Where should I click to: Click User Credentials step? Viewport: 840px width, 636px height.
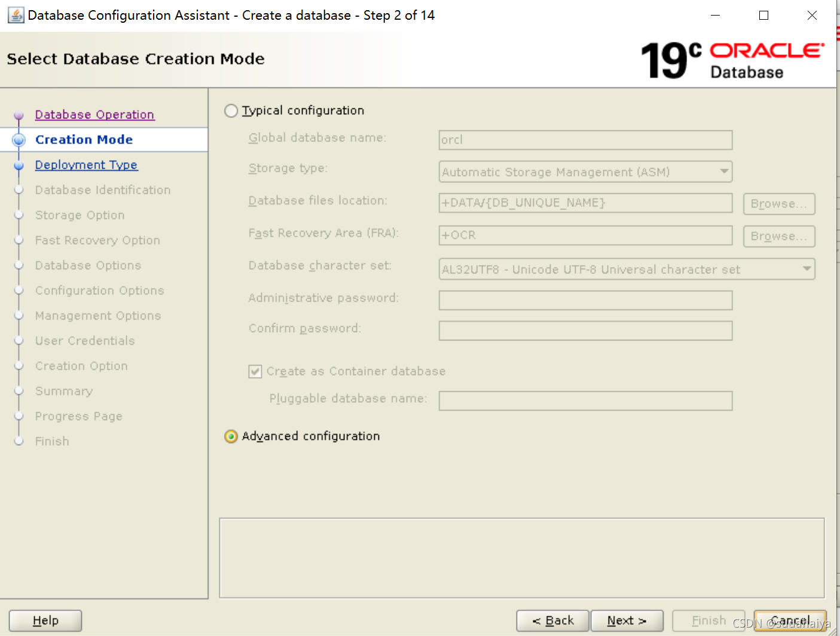pyautogui.click(x=85, y=340)
